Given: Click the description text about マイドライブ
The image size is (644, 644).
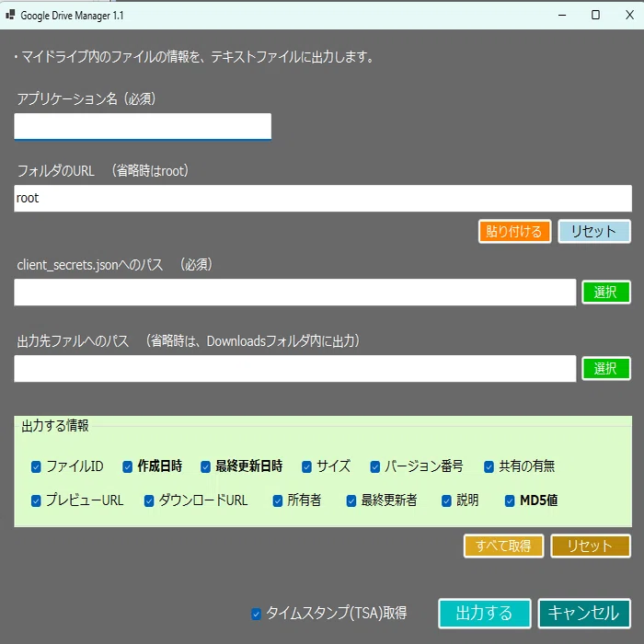Looking at the screenshot, I should click(x=194, y=57).
